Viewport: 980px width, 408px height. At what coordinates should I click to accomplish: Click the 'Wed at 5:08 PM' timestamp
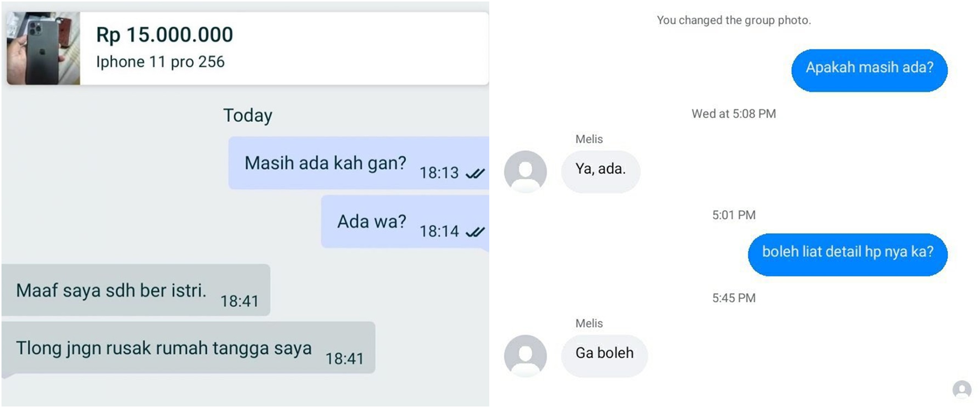[x=734, y=113]
